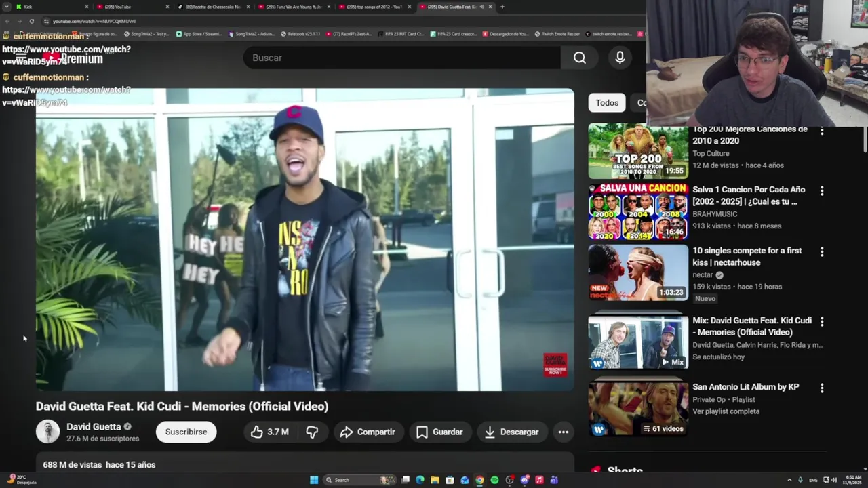Screen dimensions: 868x488
Task: Open the weather widget showing 20°C
Action: point(20,479)
